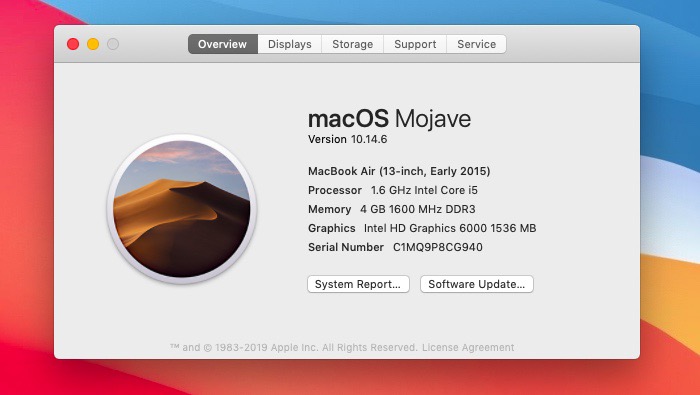Click the 1.6 GHz Intel Core i5 value
This screenshot has width=700, height=395.
[424, 190]
